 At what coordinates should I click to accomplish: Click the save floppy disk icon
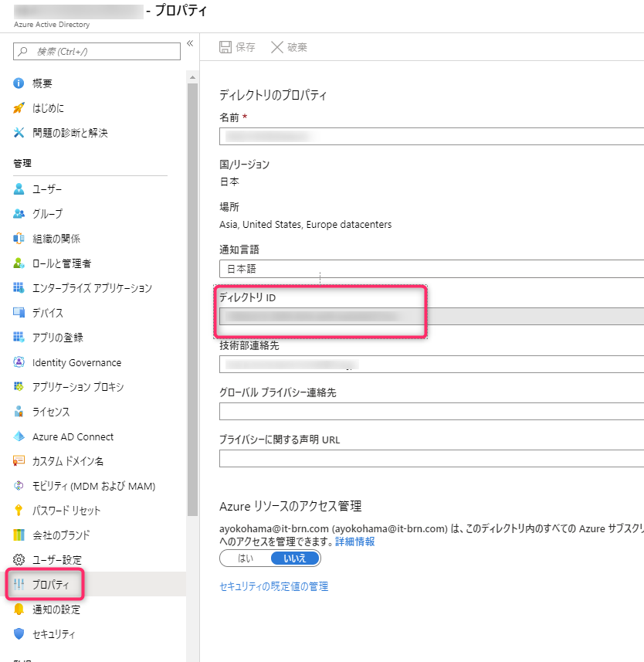coord(225,47)
